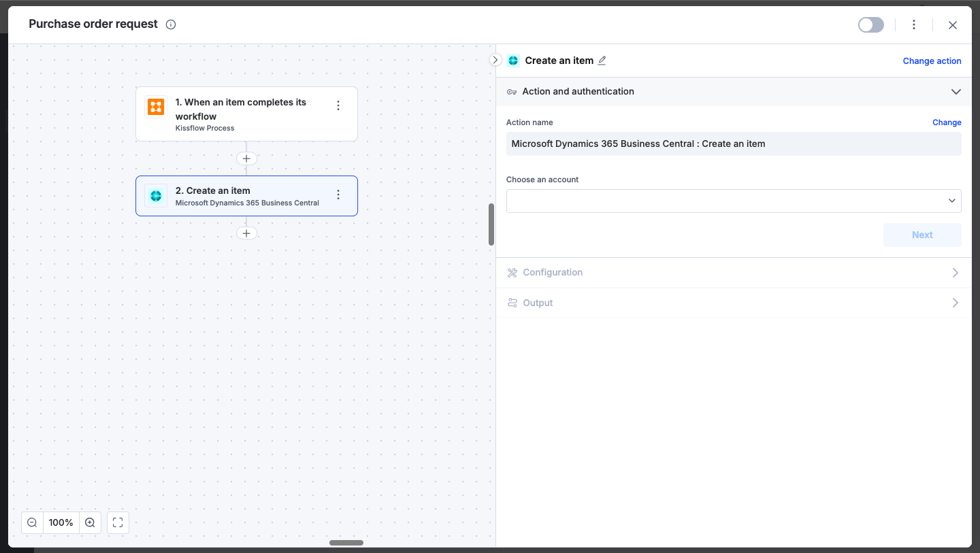
Task: Click the canvas vertical scrollbar handle
Action: click(491, 224)
